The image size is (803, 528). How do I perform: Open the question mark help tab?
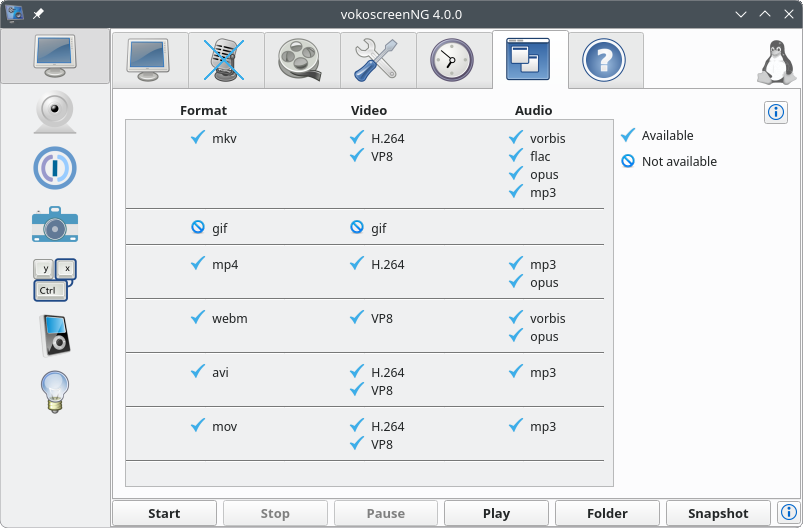pyautogui.click(x=605, y=60)
